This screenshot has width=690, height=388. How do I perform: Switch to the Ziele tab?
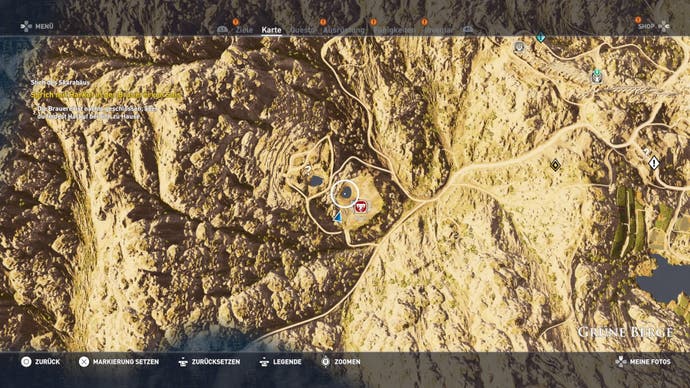click(x=244, y=30)
